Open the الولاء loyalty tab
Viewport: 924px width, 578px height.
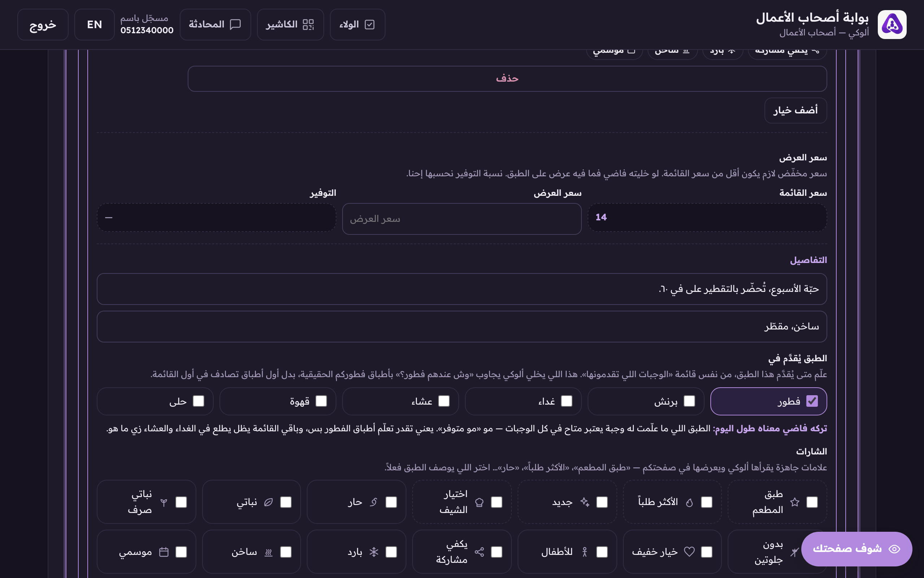[357, 25]
